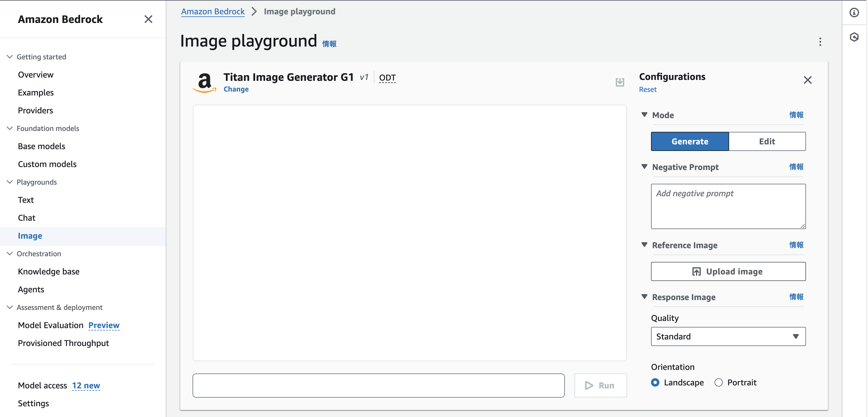This screenshot has width=868, height=417.
Task: Click the image prompt input field
Action: 378,385
